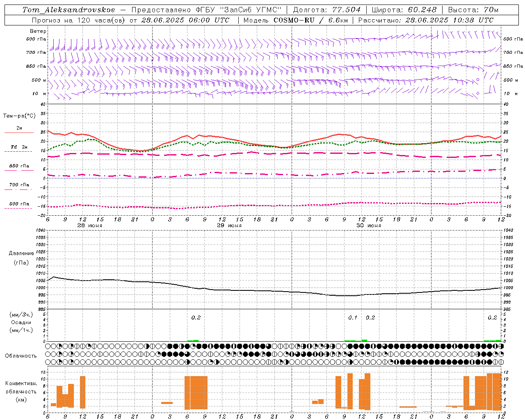Click the 500 гПа dotted temperature legend entry
Viewport: 525px width, 420px height.
[18, 205]
